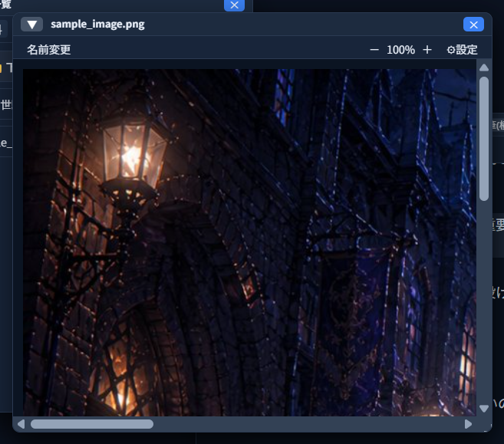Image resolution: width=504 pixels, height=444 pixels.
Task: Zoom out with the minus button
Action: [x=374, y=50]
